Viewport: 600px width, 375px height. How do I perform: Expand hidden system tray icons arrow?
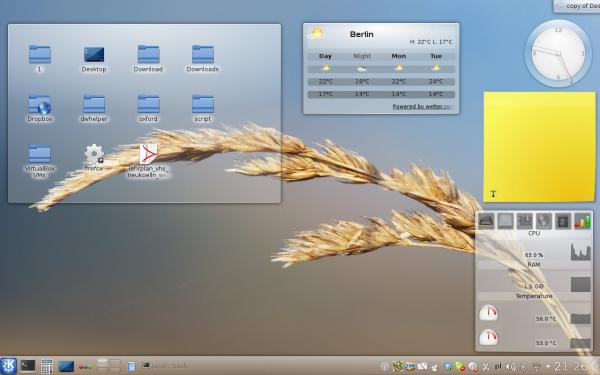548,366
